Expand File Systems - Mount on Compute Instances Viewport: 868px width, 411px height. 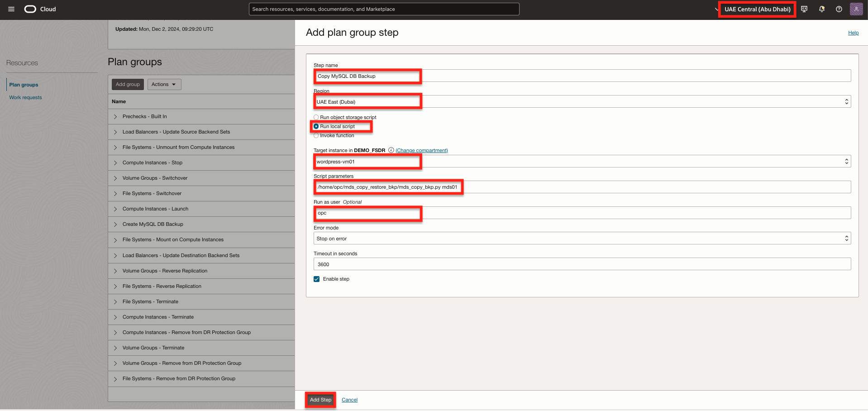click(x=115, y=240)
